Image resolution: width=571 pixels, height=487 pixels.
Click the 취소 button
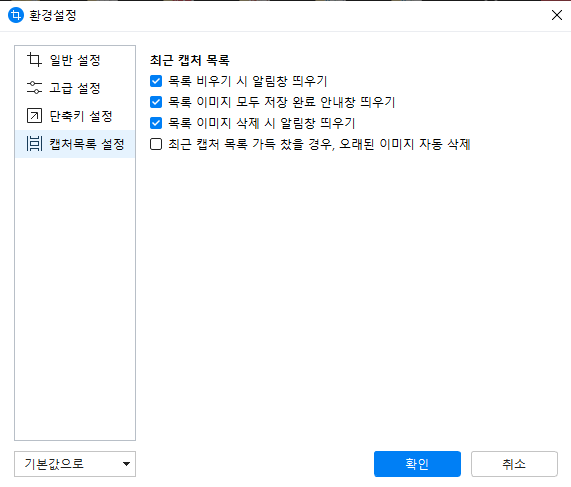(x=514, y=464)
